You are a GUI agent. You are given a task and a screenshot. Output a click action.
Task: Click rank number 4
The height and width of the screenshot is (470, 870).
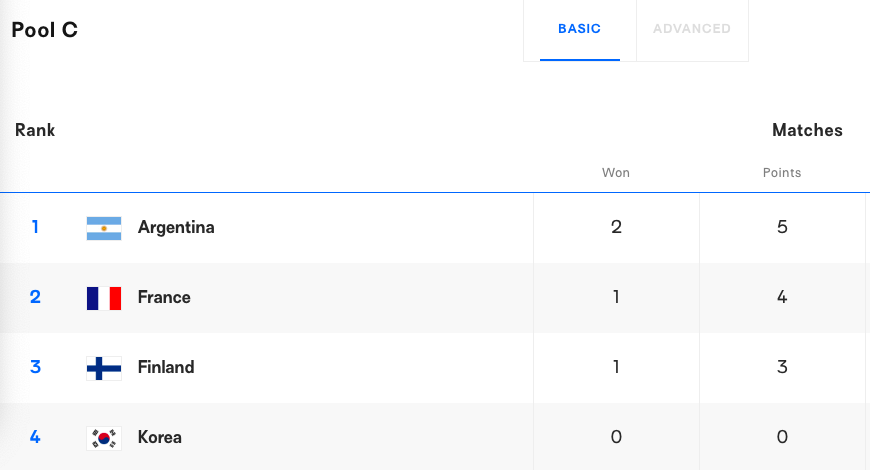tap(35, 437)
